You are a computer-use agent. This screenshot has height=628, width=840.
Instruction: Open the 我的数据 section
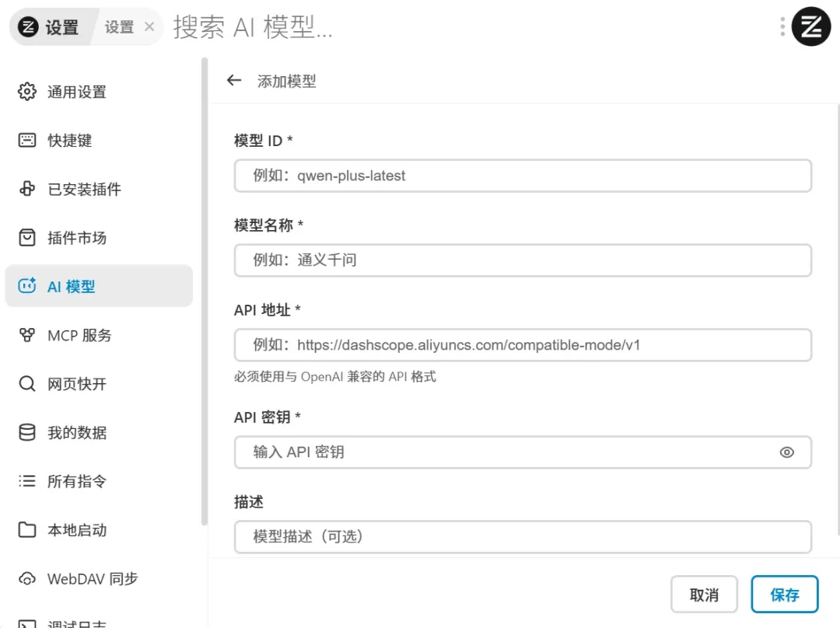tap(99, 433)
